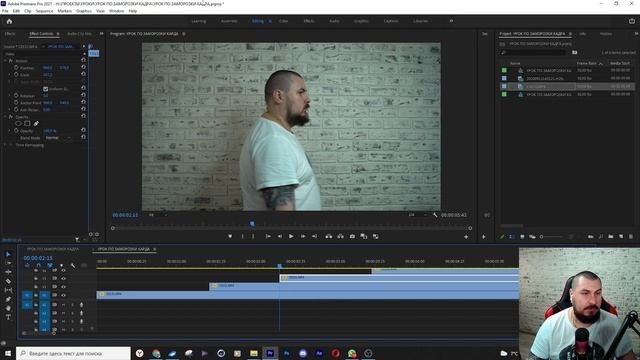Go to In point in Program Monitor

tap(268, 236)
